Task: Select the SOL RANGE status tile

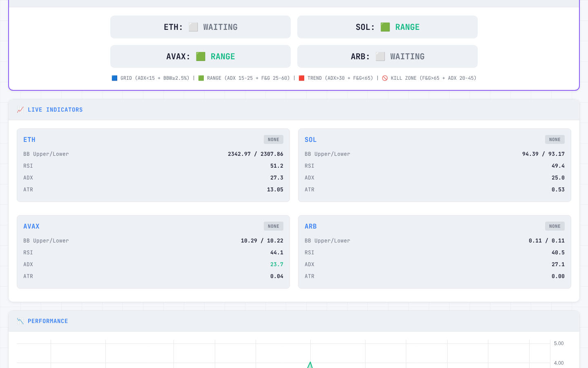Action: pyautogui.click(x=387, y=27)
